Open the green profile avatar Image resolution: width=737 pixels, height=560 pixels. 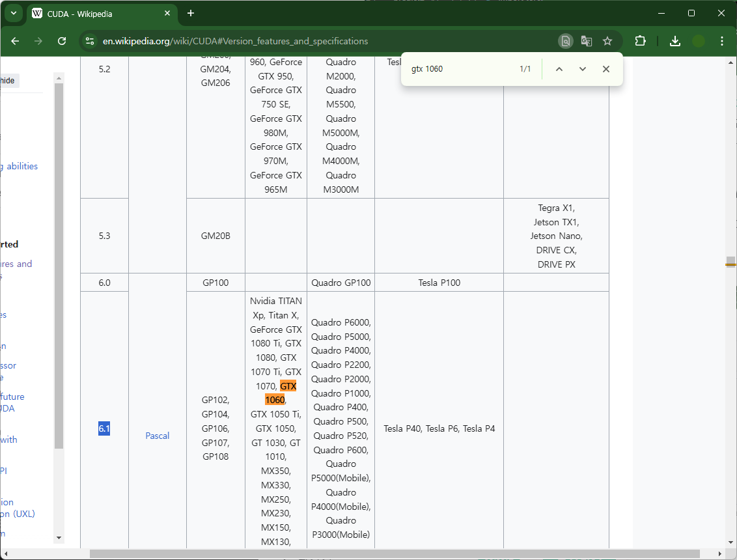(x=699, y=41)
